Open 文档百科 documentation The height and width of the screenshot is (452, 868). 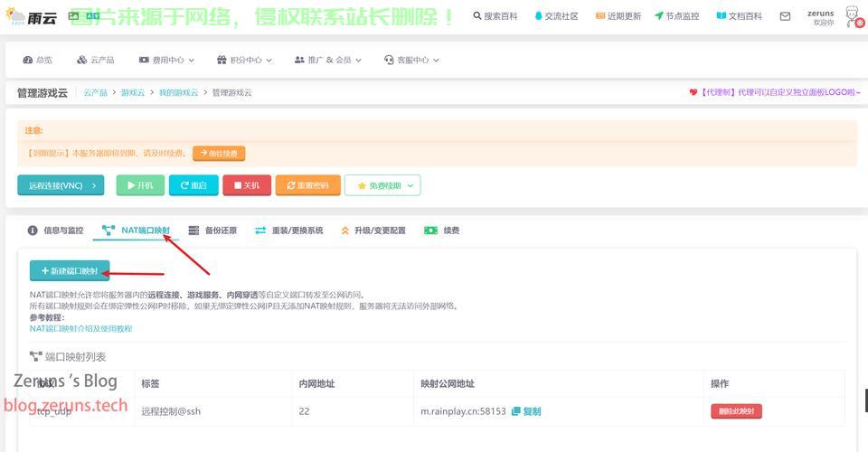pyautogui.click(x=739, y=16)
